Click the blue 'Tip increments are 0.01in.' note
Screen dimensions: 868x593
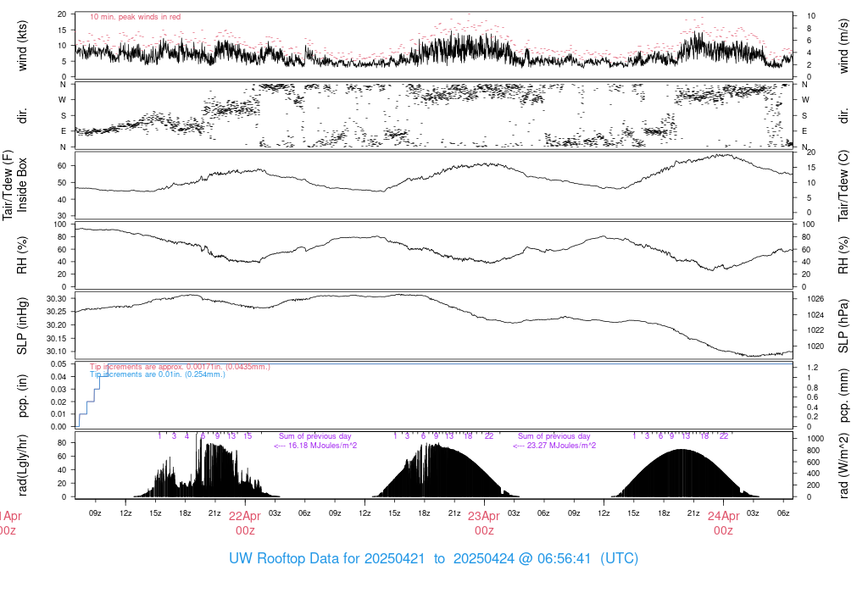click(x=157, y=374)
